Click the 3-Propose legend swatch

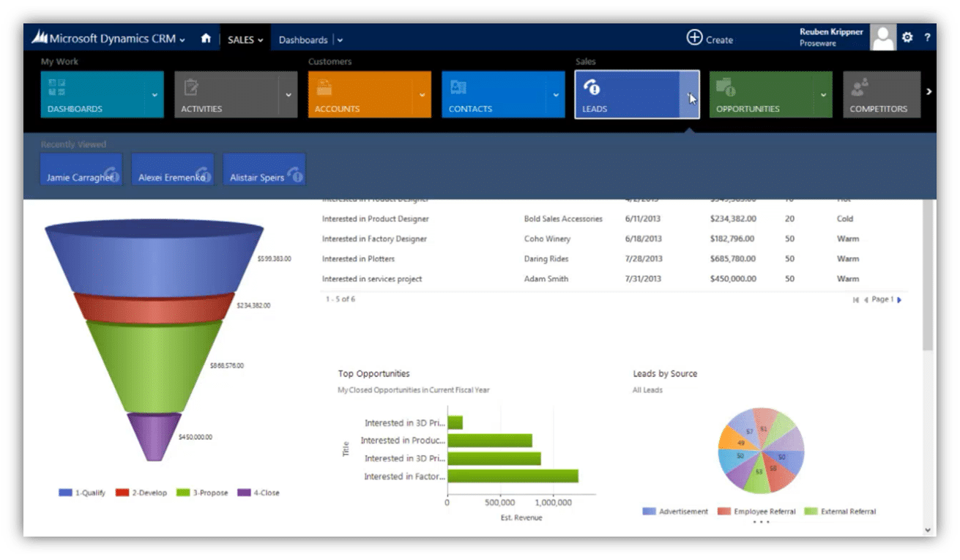[183, 493]
